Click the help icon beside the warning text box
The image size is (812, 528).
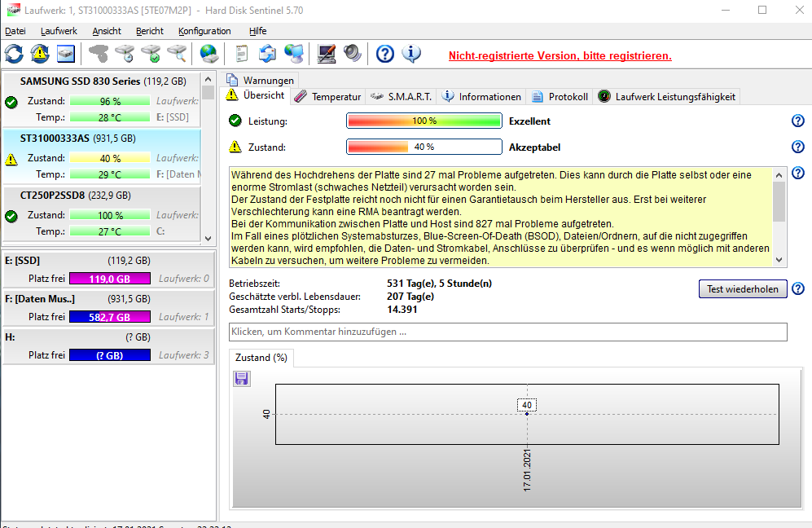[x=798, y=173]
